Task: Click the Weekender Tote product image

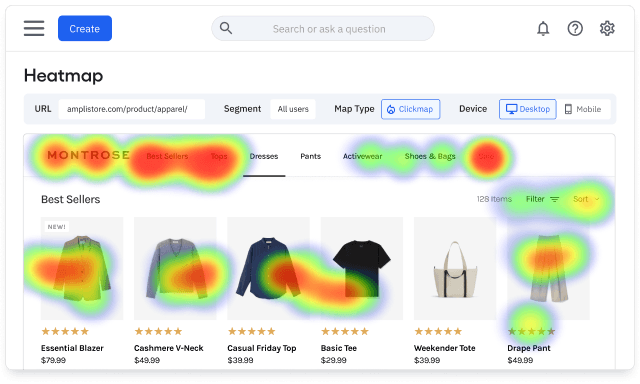Action: tap(455, 268)
